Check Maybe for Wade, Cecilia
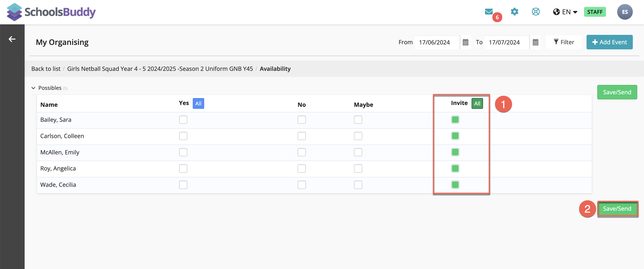 (358, 185)
